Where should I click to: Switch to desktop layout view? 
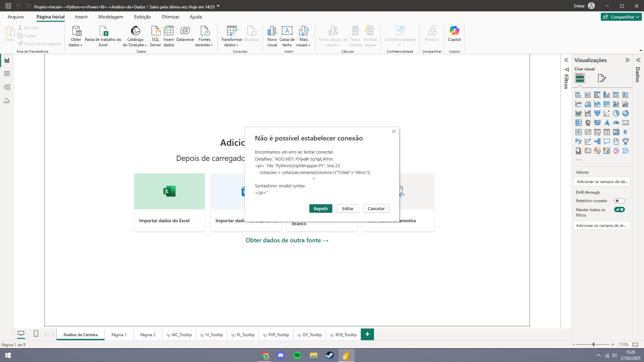21,334
